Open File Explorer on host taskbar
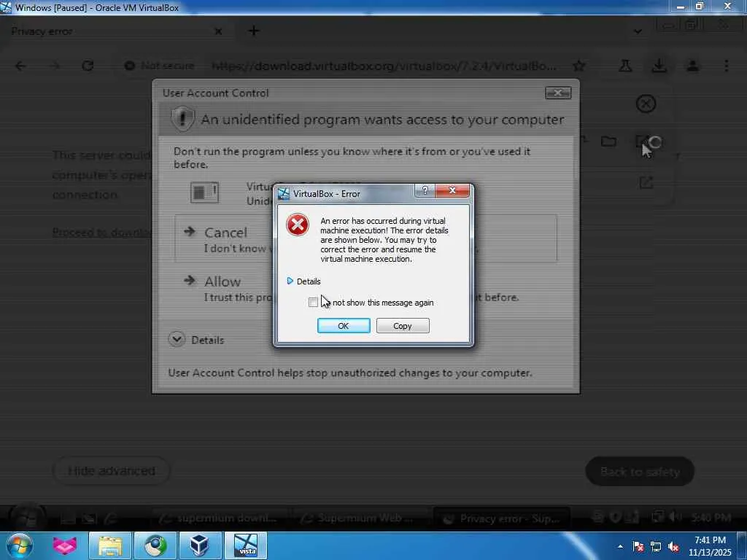Viewport: 747px width, 560px height. pos(110,545)
